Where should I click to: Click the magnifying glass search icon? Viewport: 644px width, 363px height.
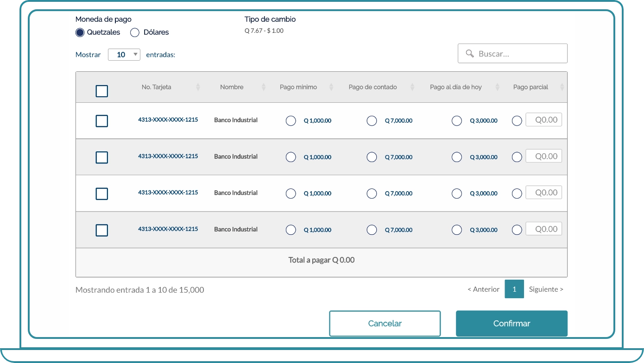470,54
